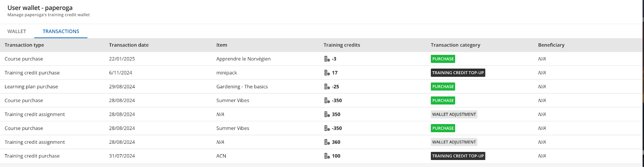
Task: Click the Beneficiary column header
Action: tap(551, 45)
